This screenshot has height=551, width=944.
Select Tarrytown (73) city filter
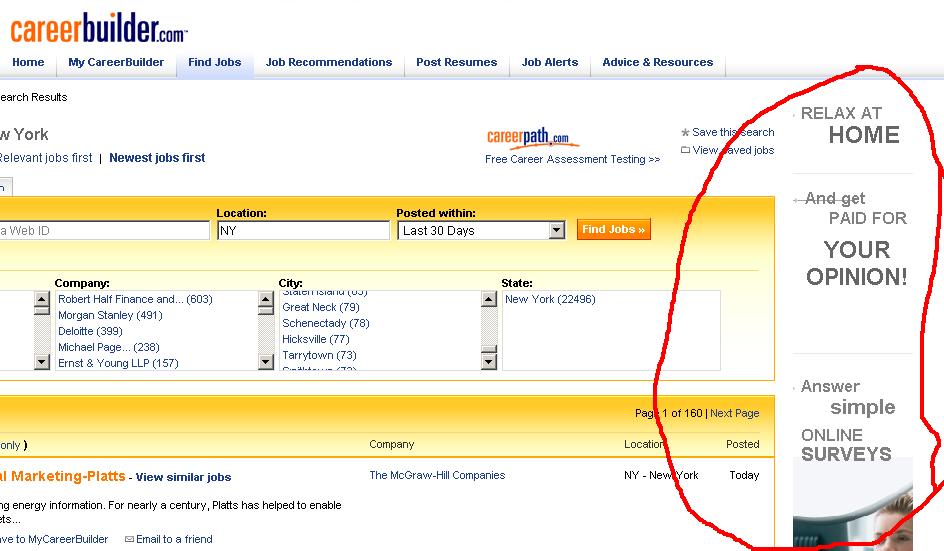[x=319, y=355]
